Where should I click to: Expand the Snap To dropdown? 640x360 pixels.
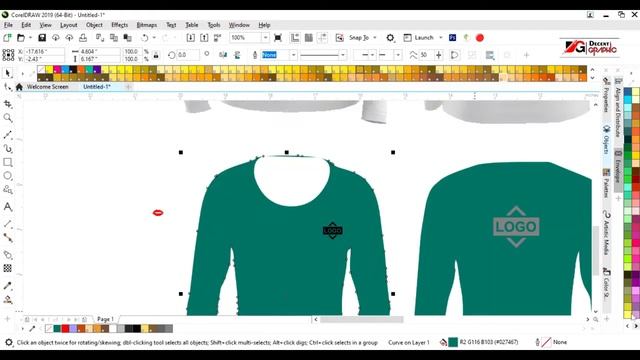point(375,38)
